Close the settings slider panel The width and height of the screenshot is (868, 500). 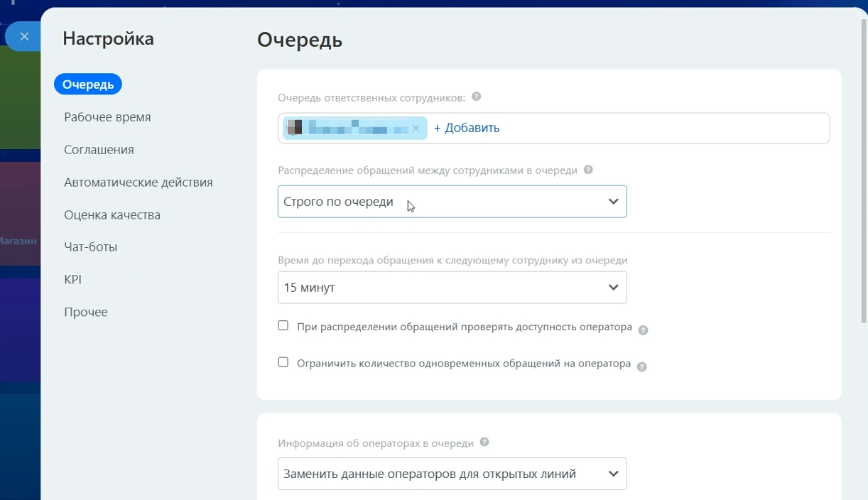click(x=24, y=36)
